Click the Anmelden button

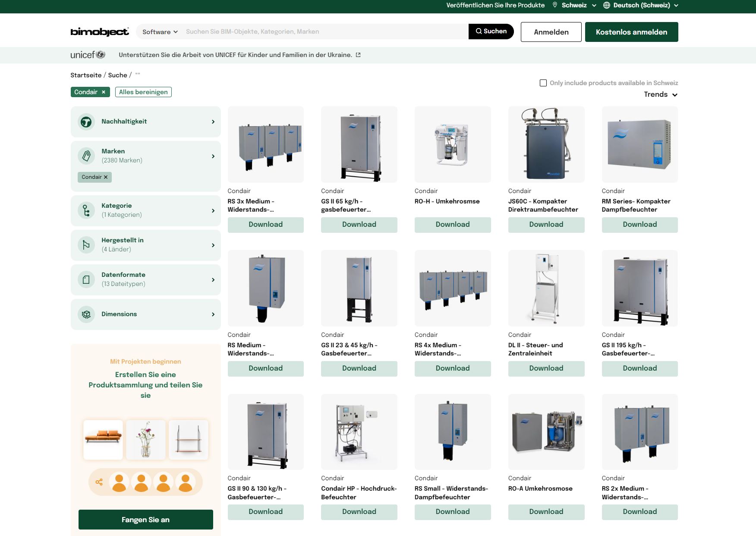click(551, 32)
